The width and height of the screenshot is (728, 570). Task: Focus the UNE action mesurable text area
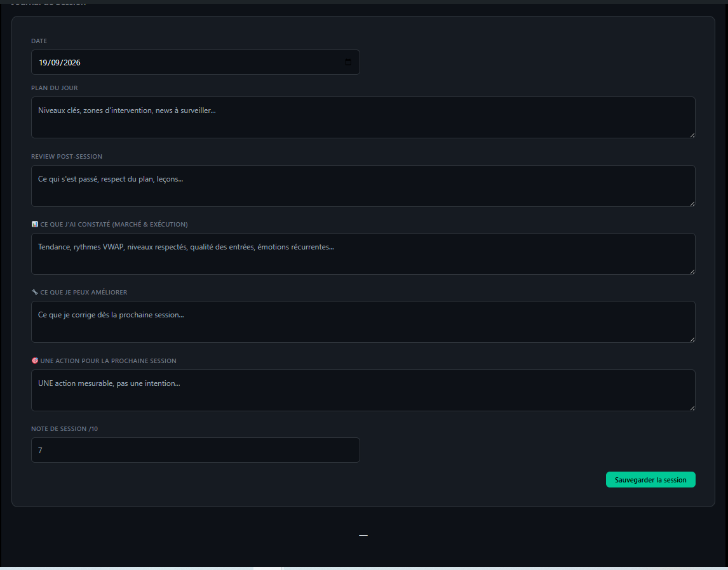click(x=363, y=390)
